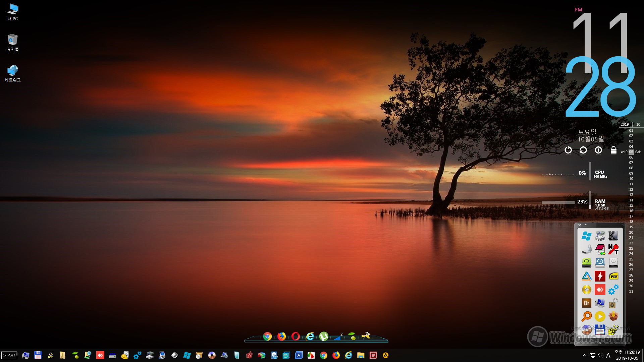
Task: Click the circled-bar log-off icon in the Rainmeter widget
Action: tap(598, 150)
